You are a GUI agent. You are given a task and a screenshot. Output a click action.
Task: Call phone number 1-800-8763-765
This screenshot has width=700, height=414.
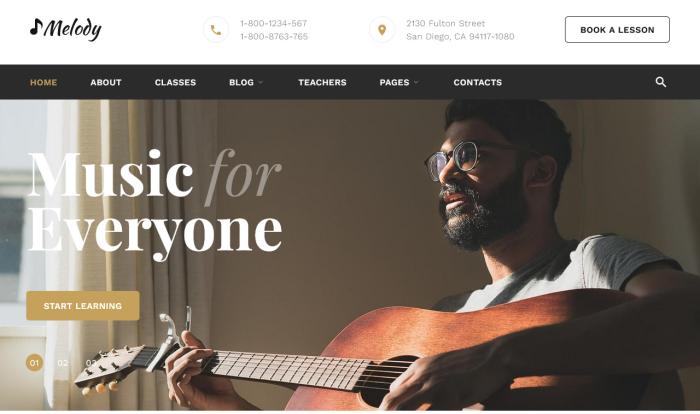[274, 36]
